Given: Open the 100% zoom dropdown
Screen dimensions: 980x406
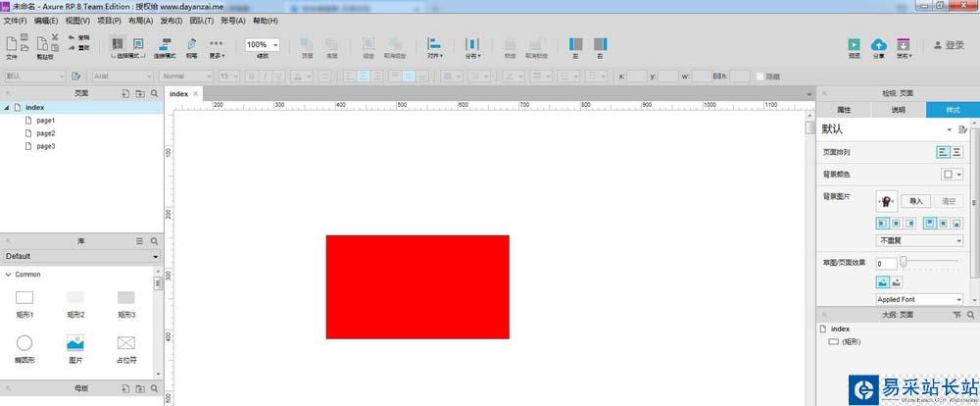Looking at the screenshot, I should click(263, 44).
